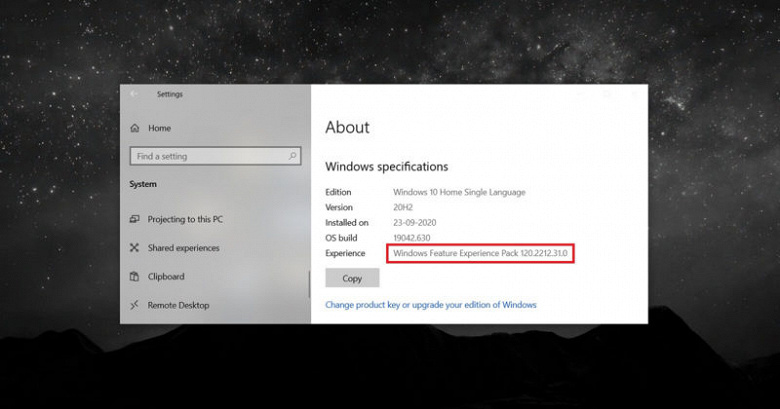Click the Clipboard icon in sidebar
The height and width of the screenshot is (409, 780).
click(x=134, y=276)
